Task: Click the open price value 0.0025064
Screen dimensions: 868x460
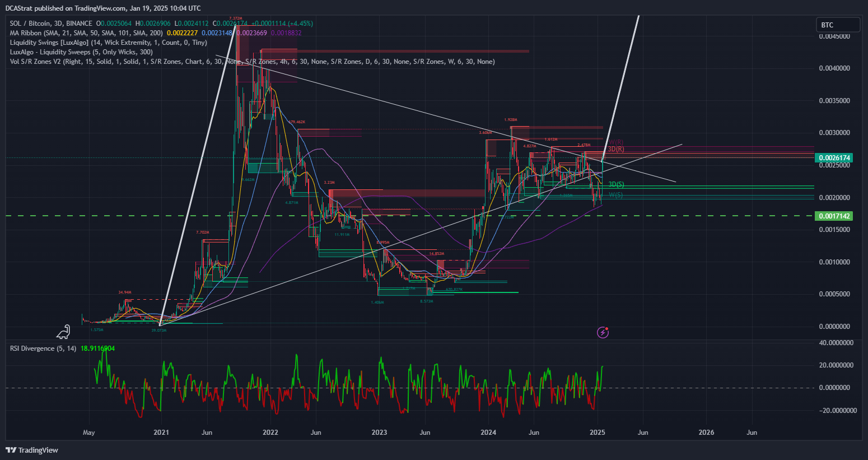Action: coord(116,24)
